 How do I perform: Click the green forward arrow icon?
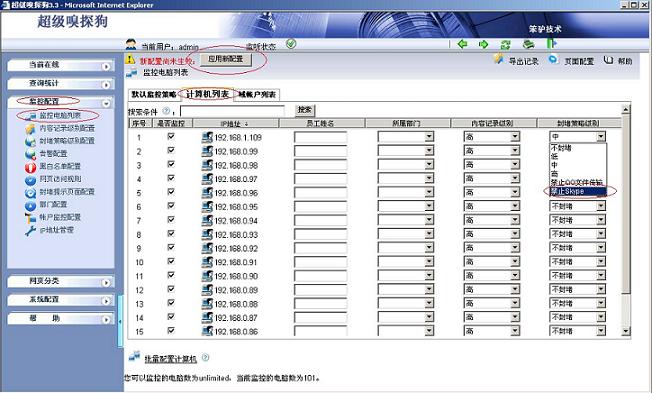tap(484, 44)
